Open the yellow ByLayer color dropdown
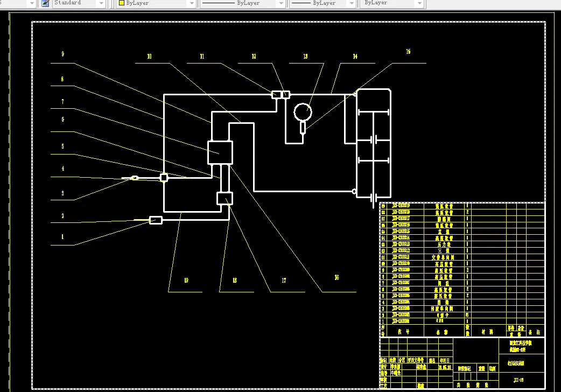 (x=192, y=3)
